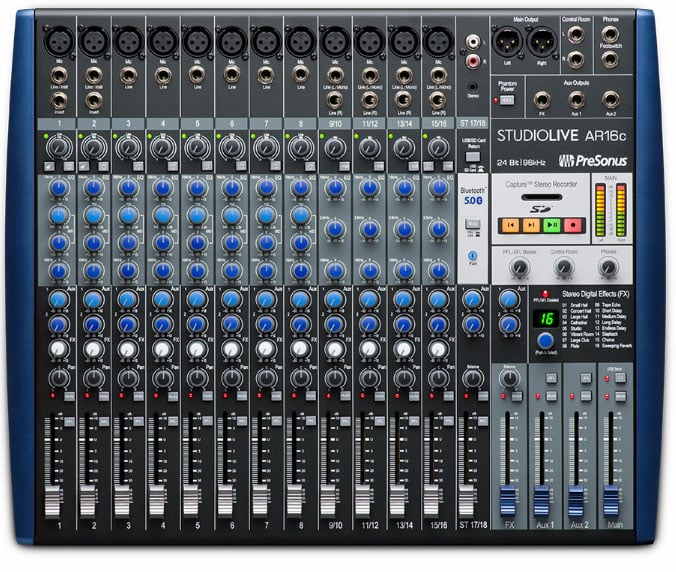Image resolution: width=676 pixels, height=572 pixels.
Task: Click the 15/16 label below its fader
Action: pos(438,525)
